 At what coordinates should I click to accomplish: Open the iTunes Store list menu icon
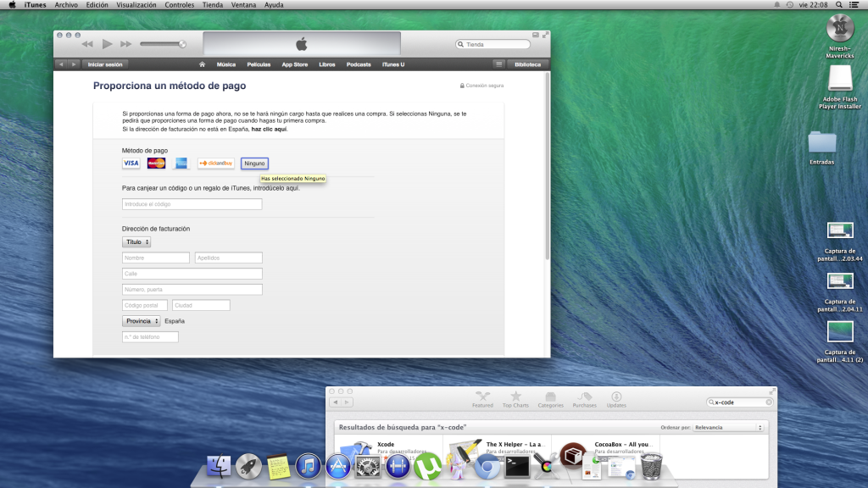click(498, 64)
